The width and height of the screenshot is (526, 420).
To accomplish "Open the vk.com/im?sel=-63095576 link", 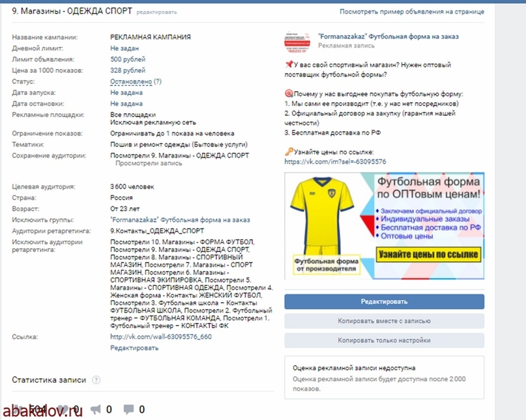I will 335,161.
